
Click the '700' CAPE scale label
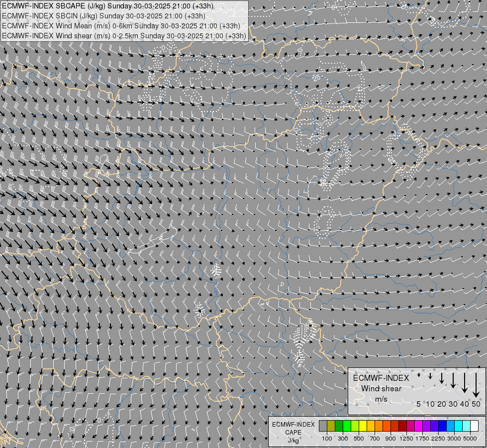tap(375, 439)
